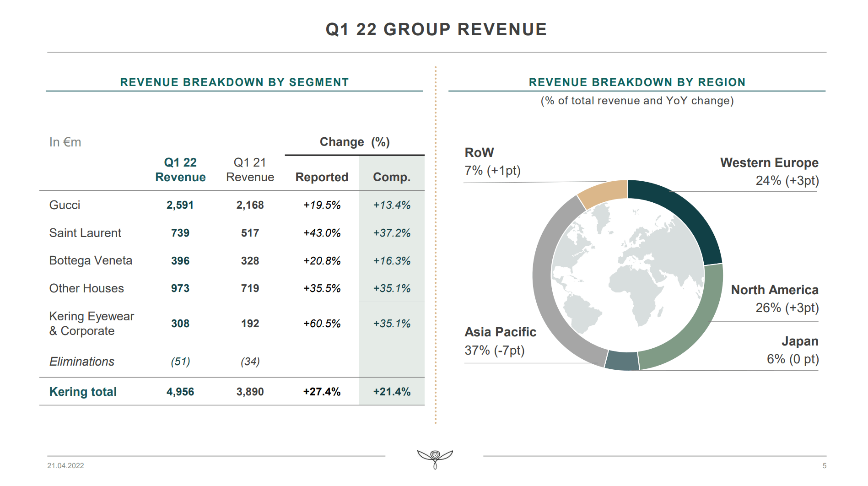Click the '7% (+1pt)' RoW value
Screen dimensions: 868x486
pos(492,171)
